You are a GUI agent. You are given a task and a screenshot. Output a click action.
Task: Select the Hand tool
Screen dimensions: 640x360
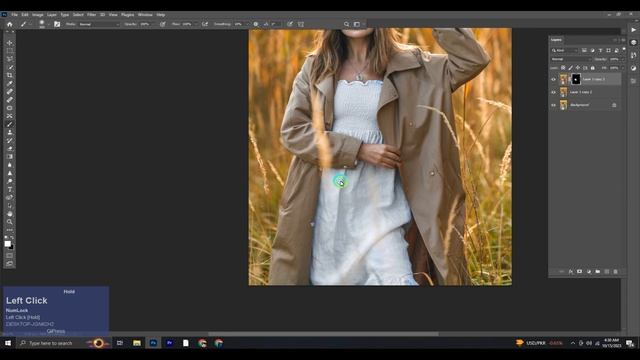9,214
